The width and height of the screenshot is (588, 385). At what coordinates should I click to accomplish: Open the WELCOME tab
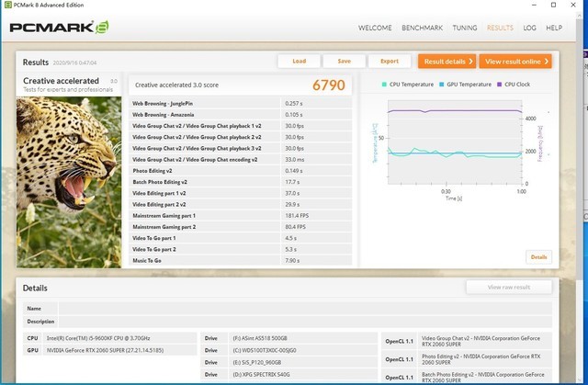375,28
